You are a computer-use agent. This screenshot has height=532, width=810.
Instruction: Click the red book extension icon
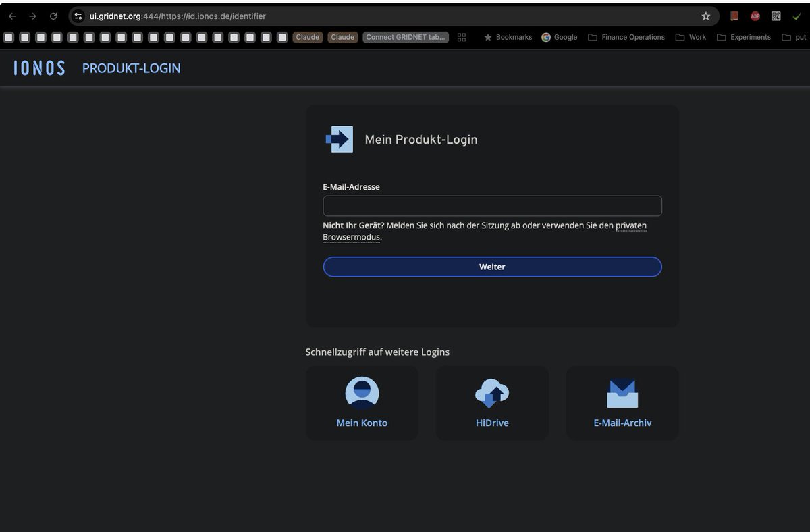point(734,16)
